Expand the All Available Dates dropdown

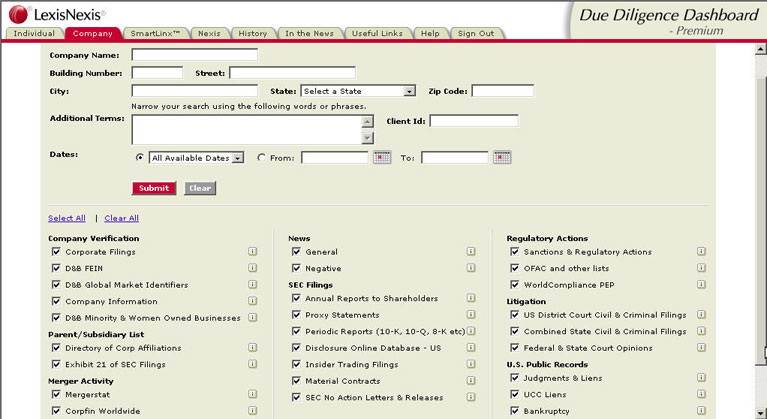click(x=196, y=158)
